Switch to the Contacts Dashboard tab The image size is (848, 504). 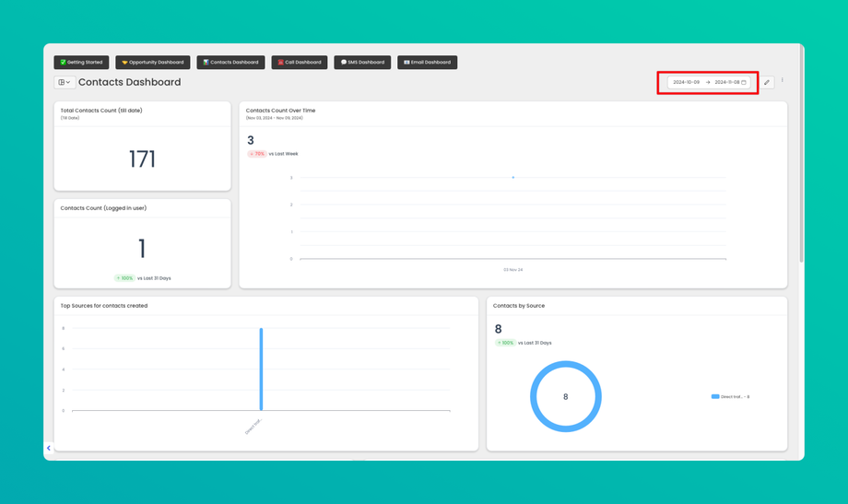click(x=231, y=62)
